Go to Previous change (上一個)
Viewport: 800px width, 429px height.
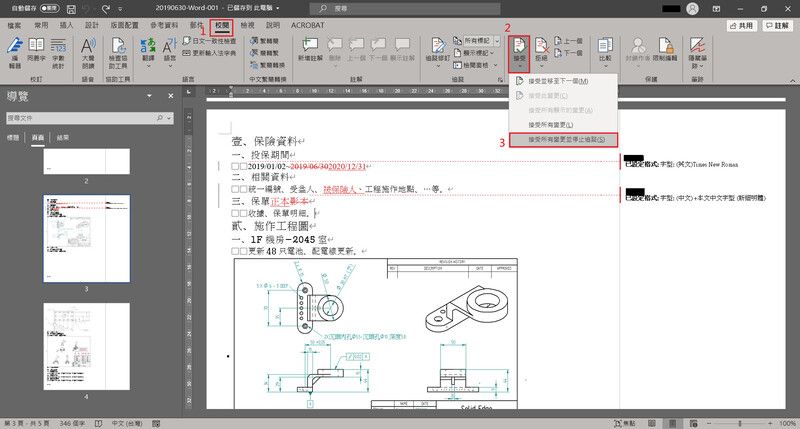click(x=568, y=41)
